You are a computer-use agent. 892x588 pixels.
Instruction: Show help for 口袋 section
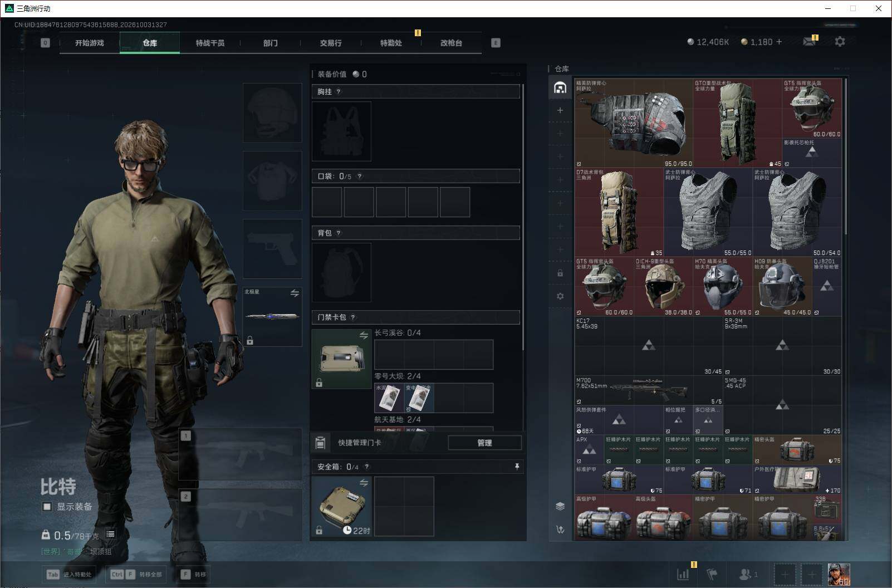[359, 177]
